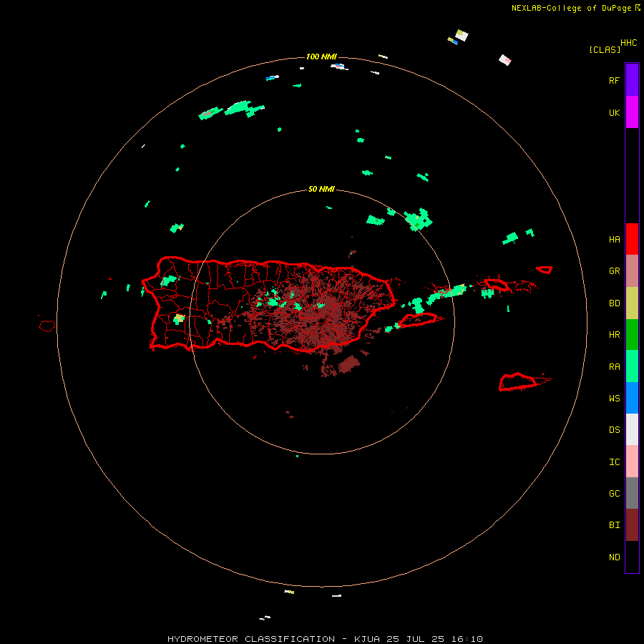644x644 pixels.
Task: Click the St. Thomas island outline
Action: click(496, 284)
